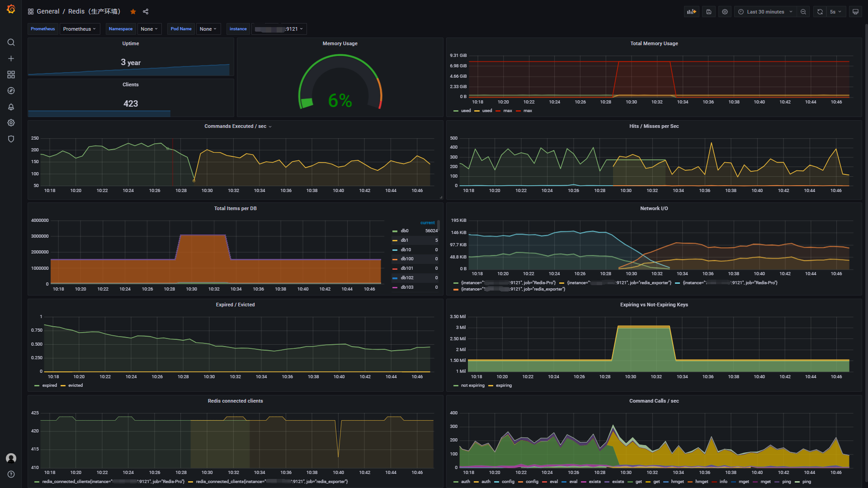Refresh the dashboard now
Viewport: 868px width, 488px height.
(820, 12)
